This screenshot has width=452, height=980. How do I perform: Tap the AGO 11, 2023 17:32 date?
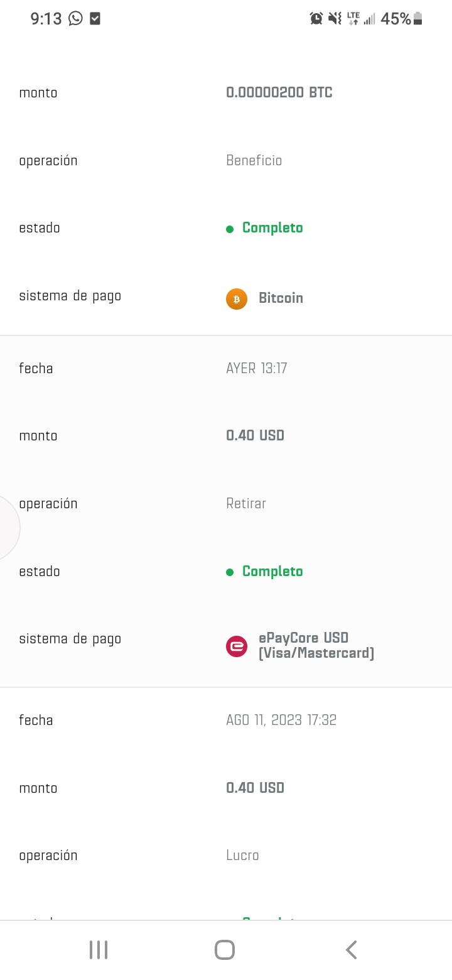pos(281,721)
